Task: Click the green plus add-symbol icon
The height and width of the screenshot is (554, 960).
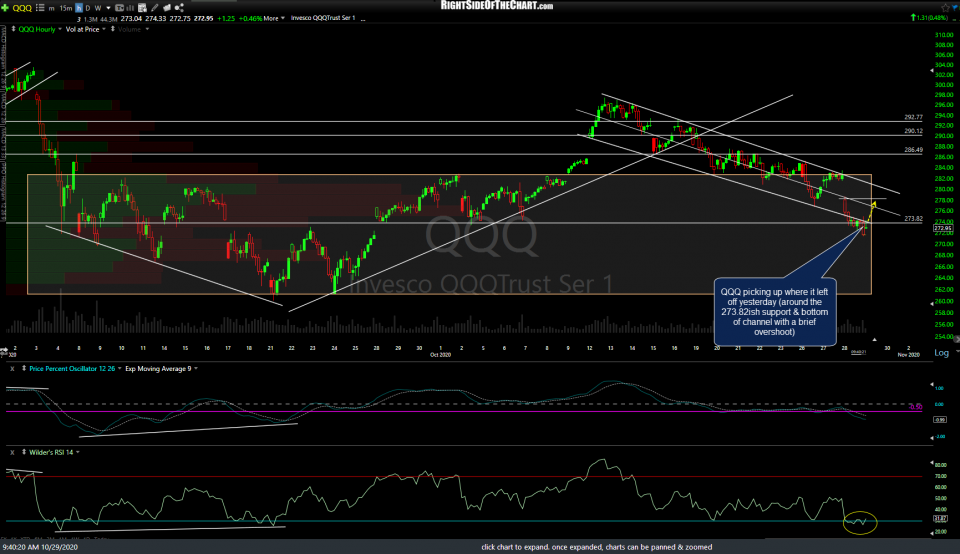Action: pyautogui.click(x=5, y=8)
